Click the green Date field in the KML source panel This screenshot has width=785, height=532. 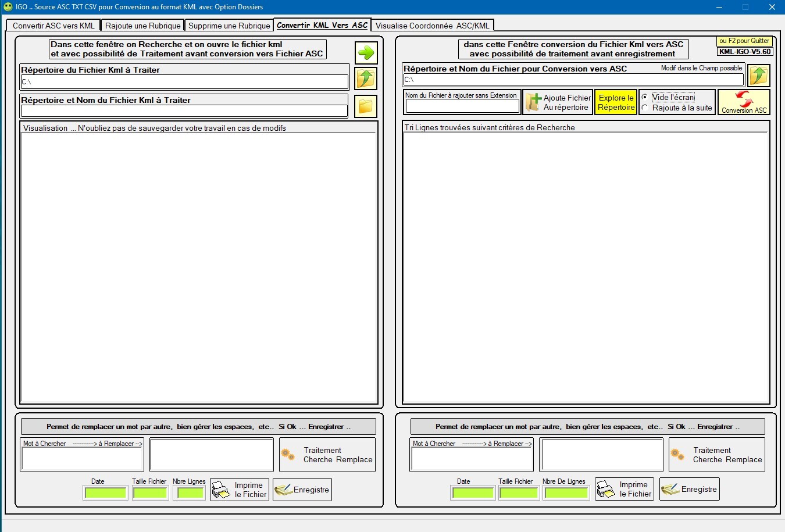click(x=105, y=493)
